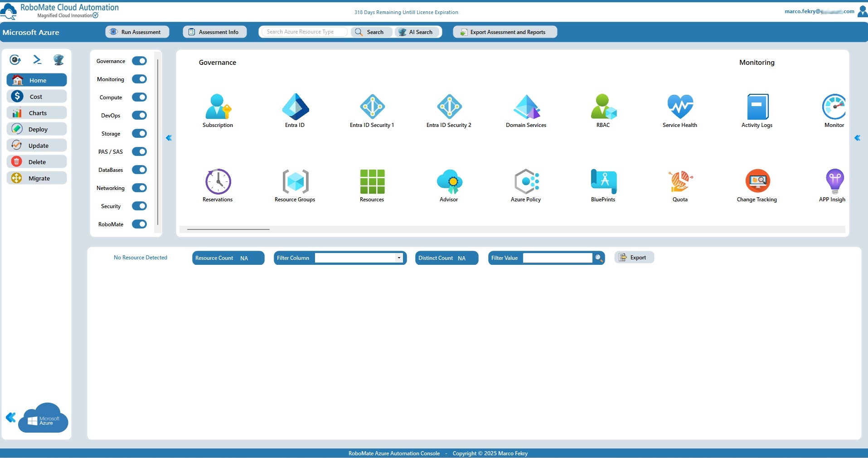Open the Reservations clock icon

(218, 181)
